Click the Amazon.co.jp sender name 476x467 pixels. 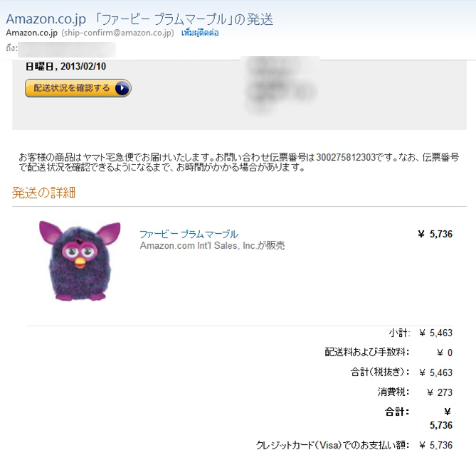click(x=31, y=33)
